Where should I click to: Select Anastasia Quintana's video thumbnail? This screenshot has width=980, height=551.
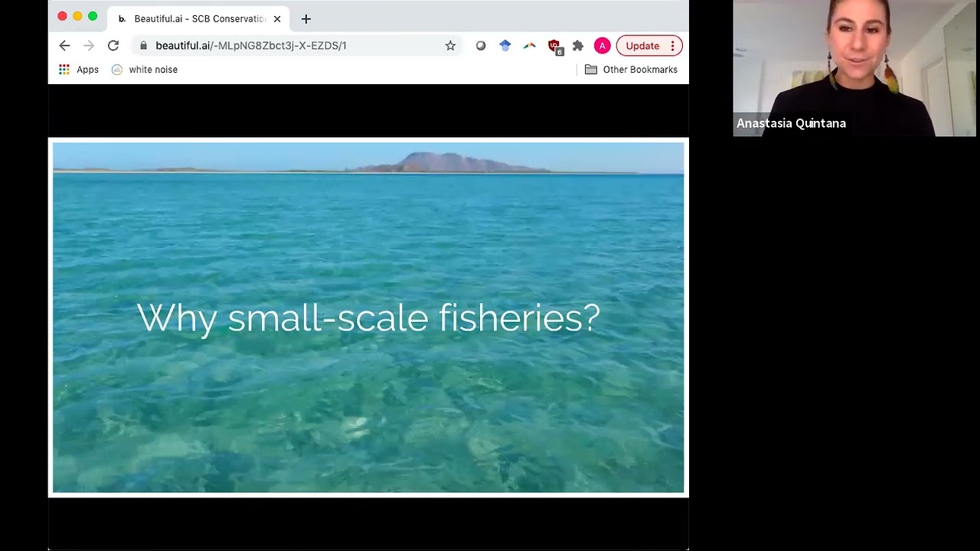point(854,68)
